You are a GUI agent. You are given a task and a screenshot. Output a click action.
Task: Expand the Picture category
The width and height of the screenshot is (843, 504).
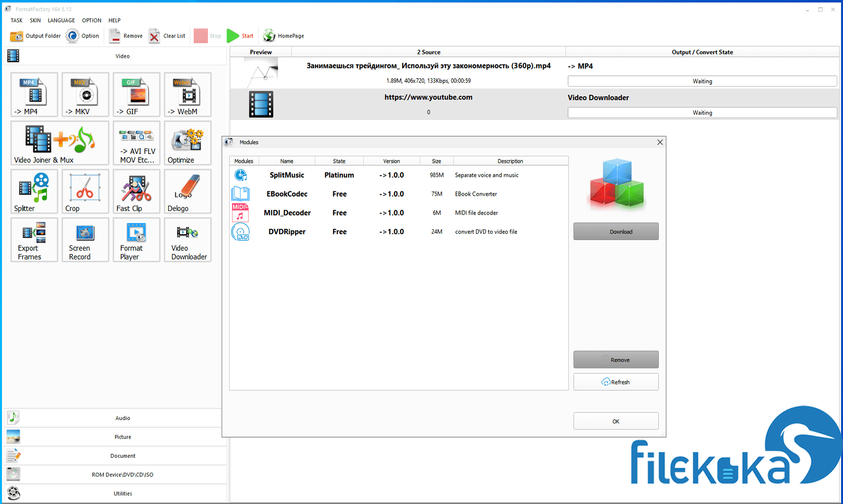click(x=115, y=437)
